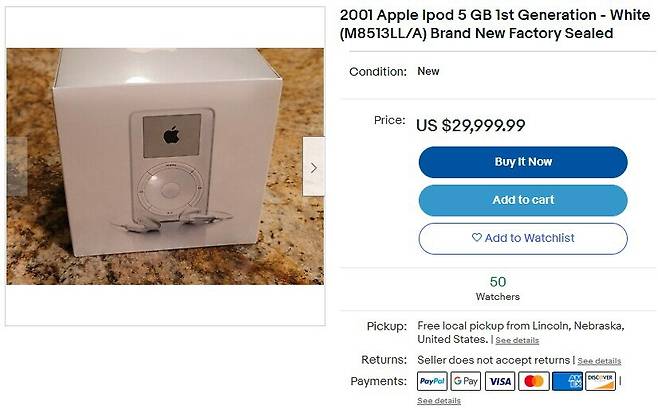Open See details link for pickup

517,340
